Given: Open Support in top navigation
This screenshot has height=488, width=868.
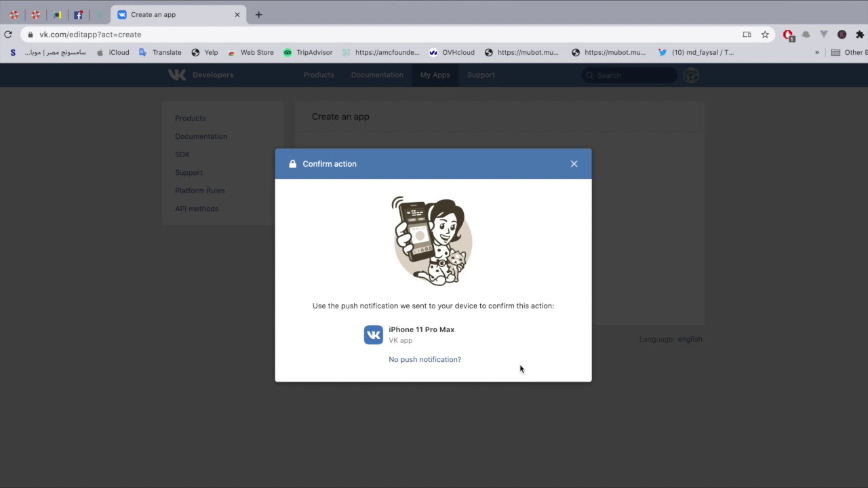Looking at the screenshot, I should [481, 75].
